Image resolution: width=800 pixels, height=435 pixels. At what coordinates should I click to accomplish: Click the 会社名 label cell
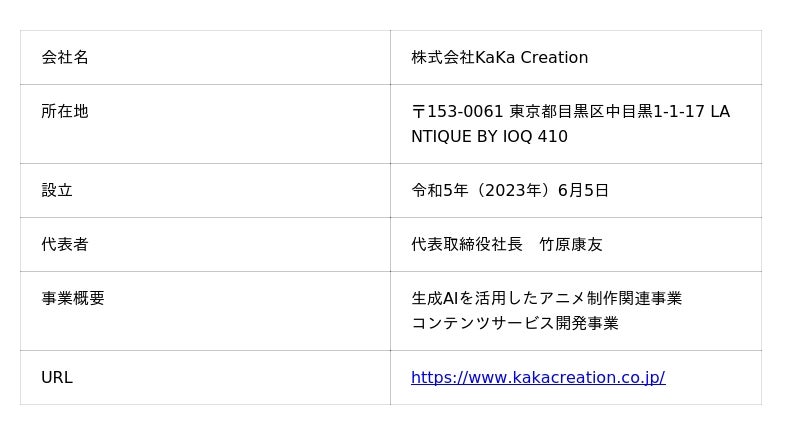coord(65,57)
